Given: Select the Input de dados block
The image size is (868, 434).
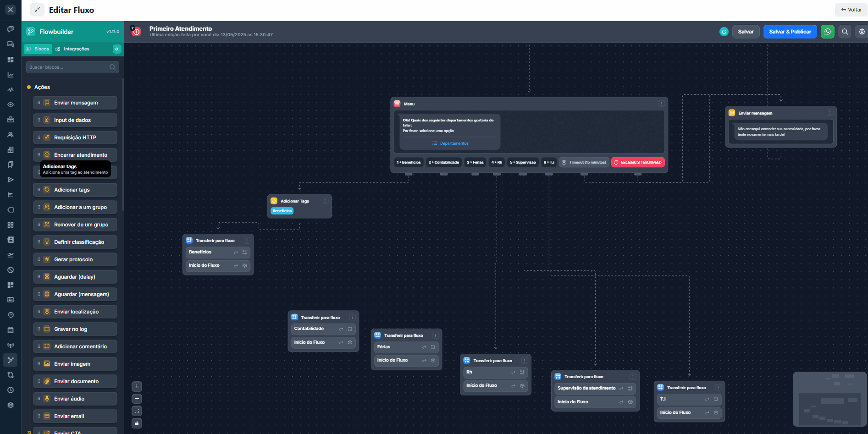Looking at the screenshot, I should 75,120.
